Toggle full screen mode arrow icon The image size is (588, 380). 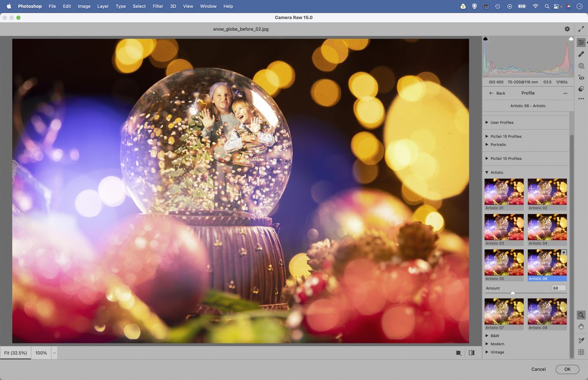point(581,29)
